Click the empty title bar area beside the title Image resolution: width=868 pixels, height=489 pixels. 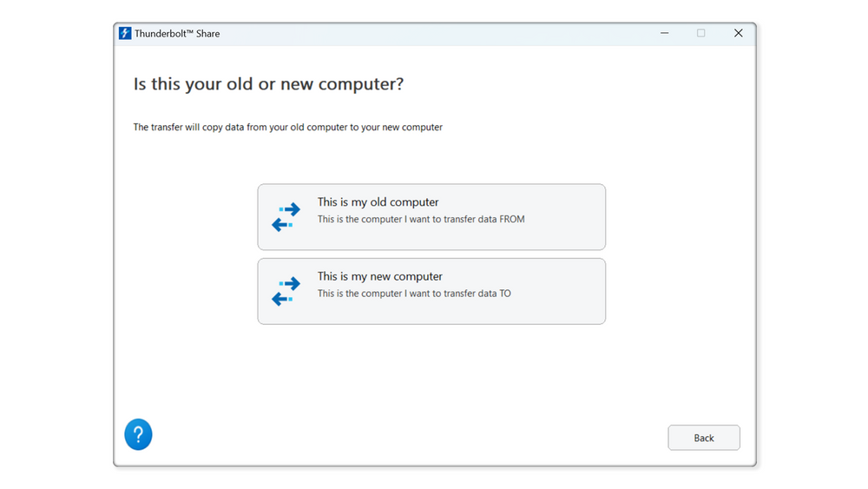coord(434,33)
